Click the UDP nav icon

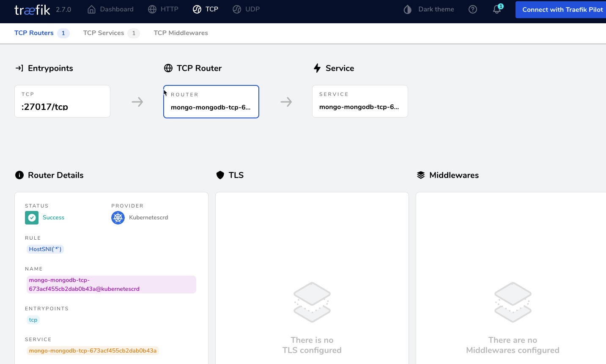237,9
